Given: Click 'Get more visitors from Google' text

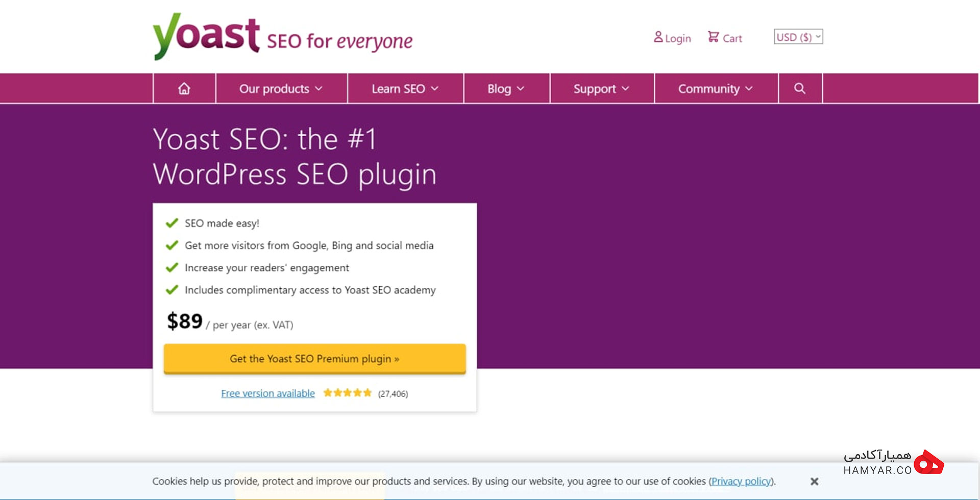Looking at the screenshot, I should pyautogui.click(x=309, y=246).
